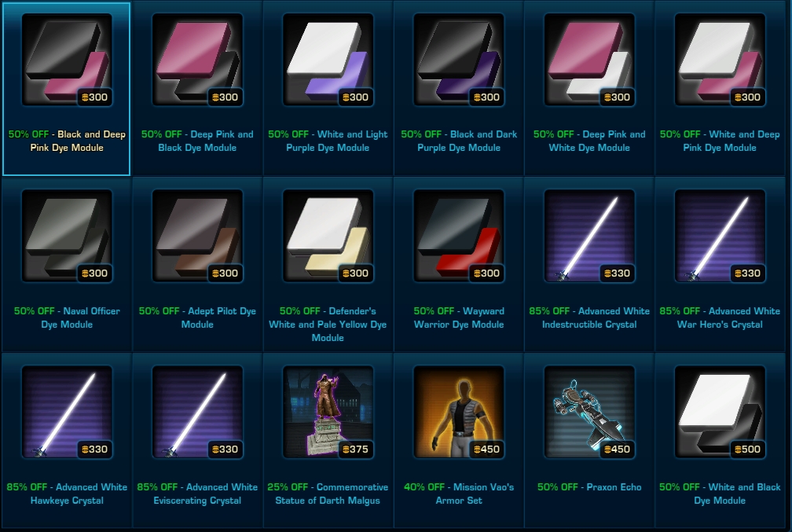792x532 pixels.
Task: View the Commemorative Statue of Darth Malgus thumbnail
Action: tap(328, 412)
